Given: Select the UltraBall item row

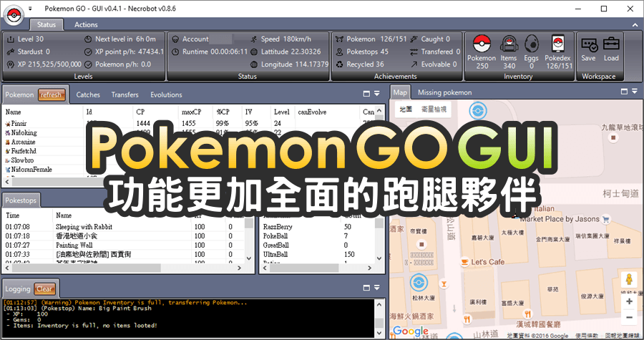Looking at the screenshot, I should pyautogui.click(x=318, y=255).
